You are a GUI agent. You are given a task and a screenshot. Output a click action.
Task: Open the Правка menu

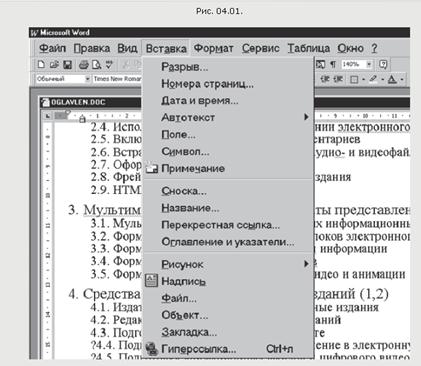coord(92,48)
